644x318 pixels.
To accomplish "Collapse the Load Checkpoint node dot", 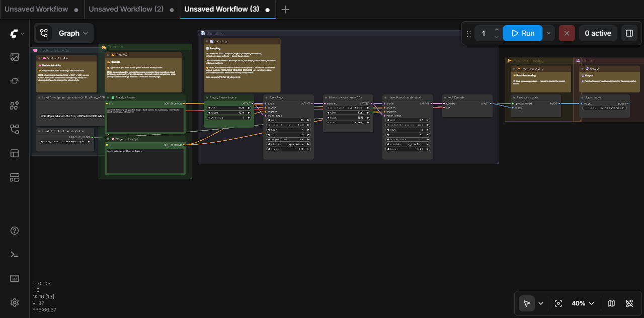I will (x=39, y=97).
